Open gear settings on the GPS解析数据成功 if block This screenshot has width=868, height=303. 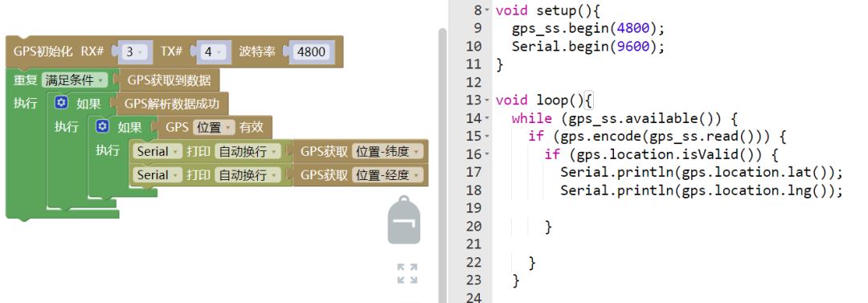(60, 103)
